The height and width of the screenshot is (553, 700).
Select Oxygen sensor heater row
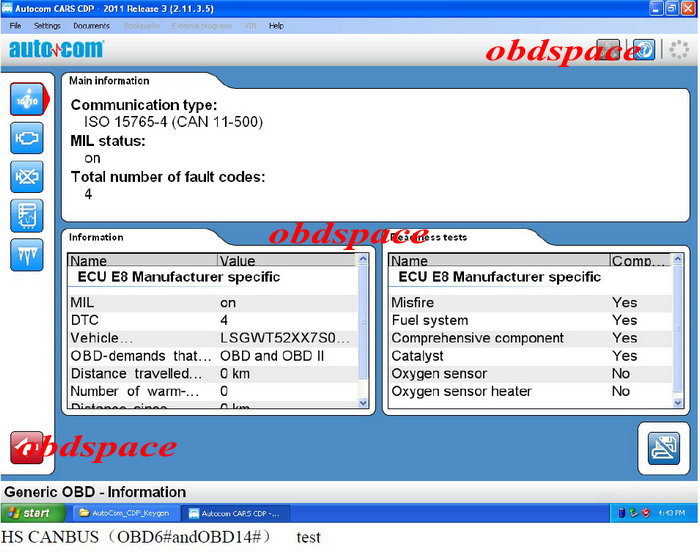click(x=531, y=391)
